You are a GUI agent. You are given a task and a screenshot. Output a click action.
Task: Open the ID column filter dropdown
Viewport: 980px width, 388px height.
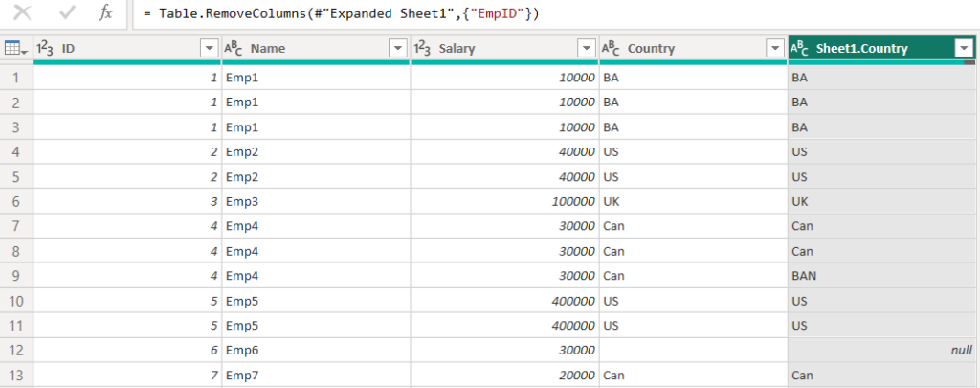click(208, 48)
